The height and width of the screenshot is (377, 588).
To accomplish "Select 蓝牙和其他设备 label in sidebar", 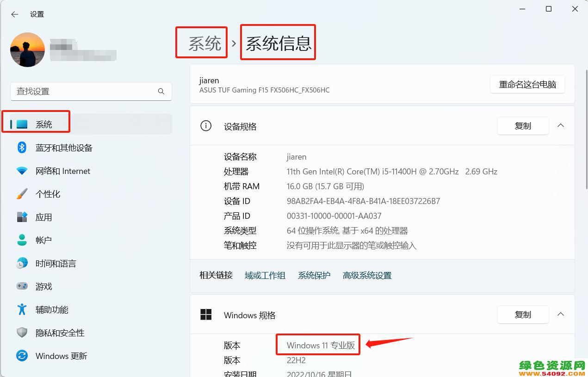I will 64,148.
